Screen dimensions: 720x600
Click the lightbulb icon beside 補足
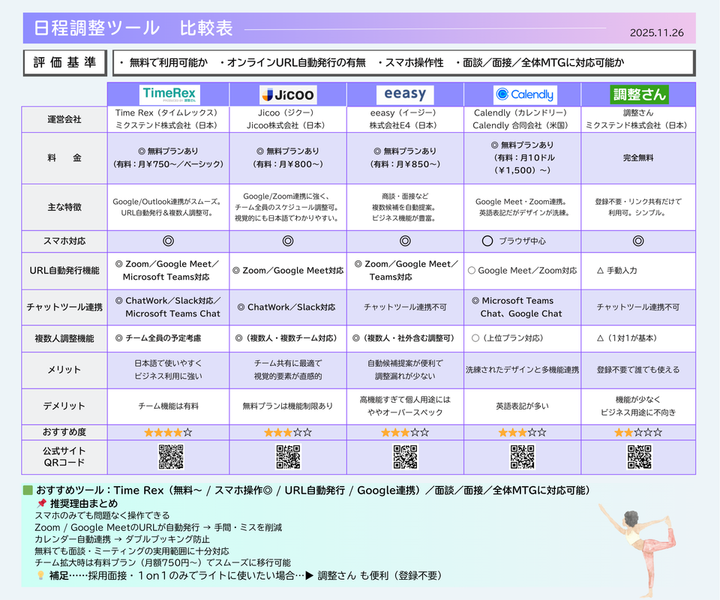click(x=41, y=576)
